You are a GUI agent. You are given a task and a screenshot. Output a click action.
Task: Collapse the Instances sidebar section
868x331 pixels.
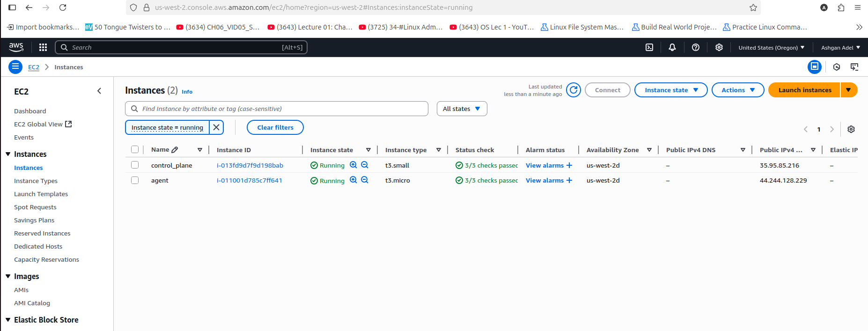(8, 154)
